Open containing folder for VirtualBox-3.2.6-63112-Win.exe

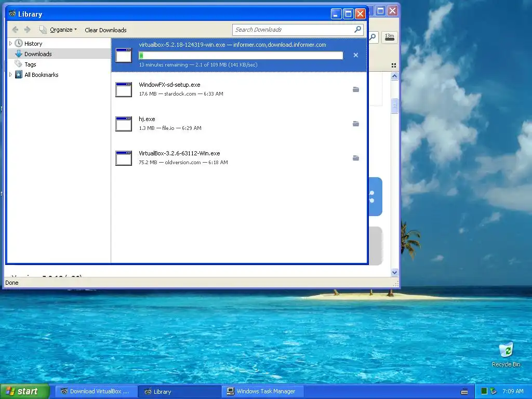pos(355,158)
